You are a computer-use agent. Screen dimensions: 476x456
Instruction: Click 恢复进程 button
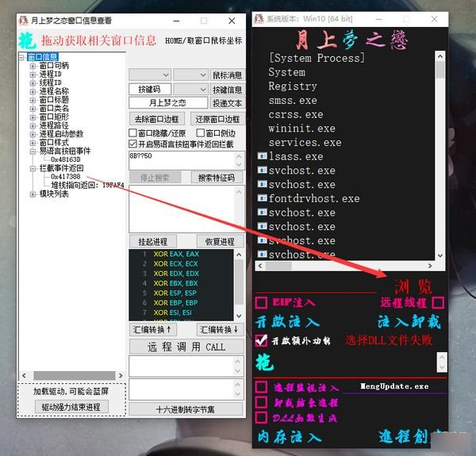click(x=220, y=242)
